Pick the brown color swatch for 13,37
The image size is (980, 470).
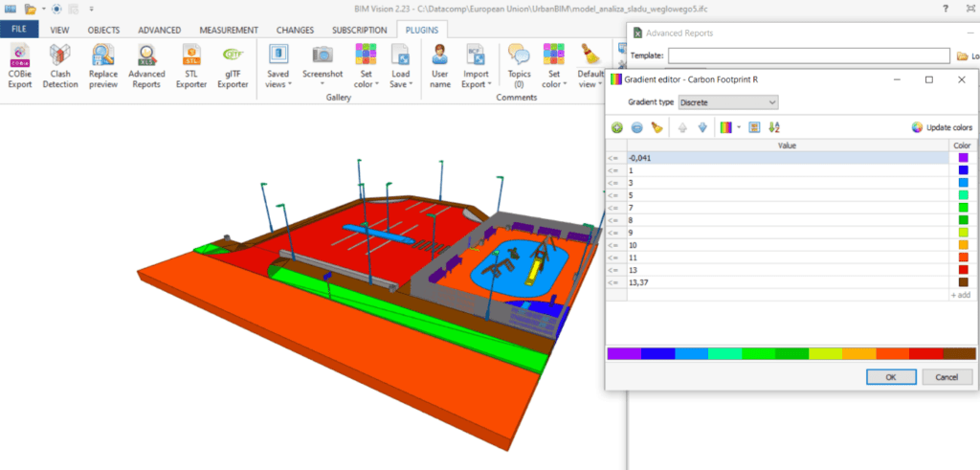[963, 282]
